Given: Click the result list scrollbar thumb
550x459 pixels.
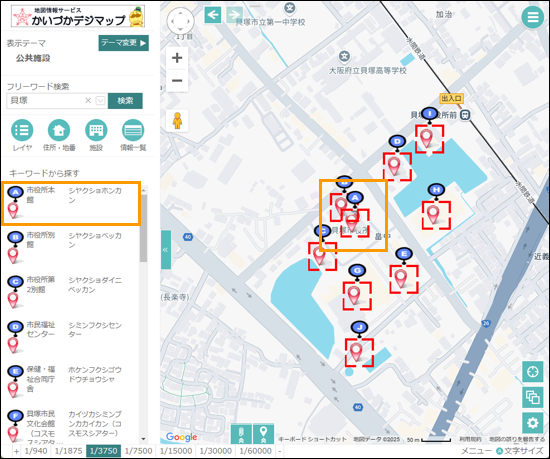Looking at the screenshot, I should pos(143,228).
